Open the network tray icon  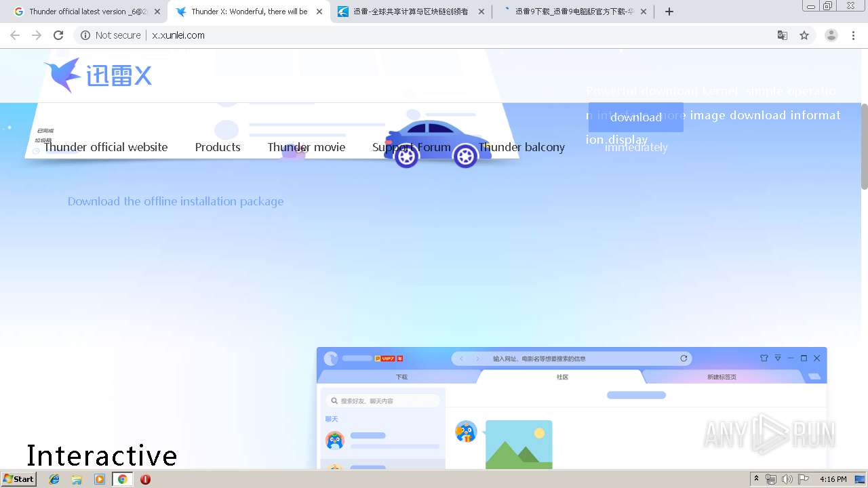coord(771,479)
